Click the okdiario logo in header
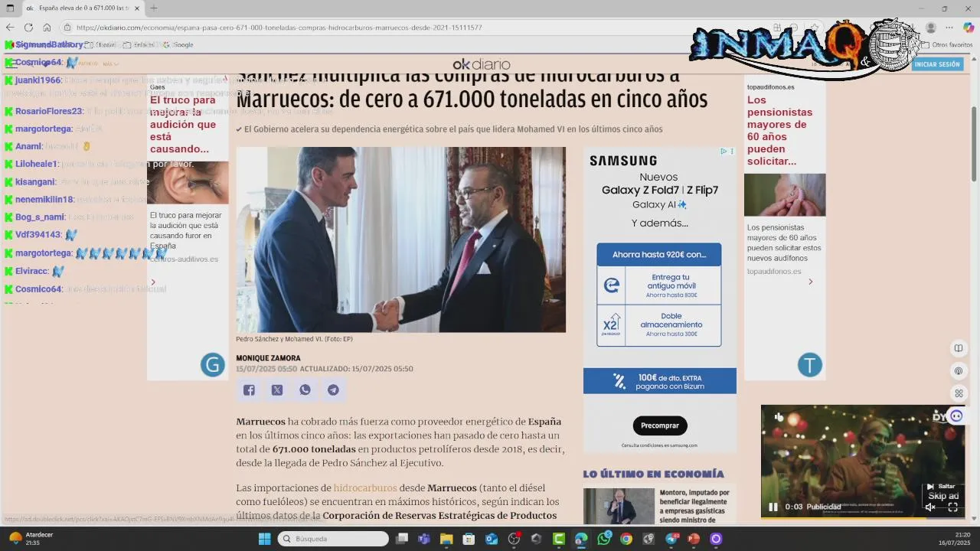Viewport: 980px width, 551px height. [x=481, y=64]
